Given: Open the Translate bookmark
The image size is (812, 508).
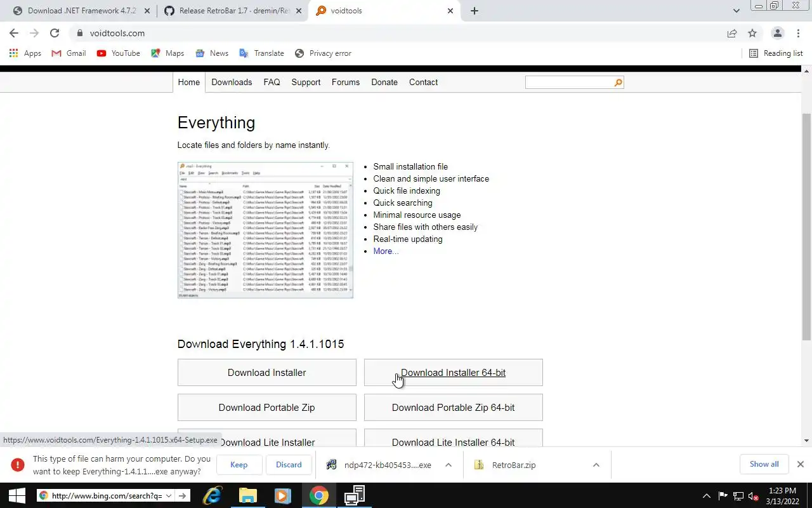Looking at the screenshot, I should point(261,53).
